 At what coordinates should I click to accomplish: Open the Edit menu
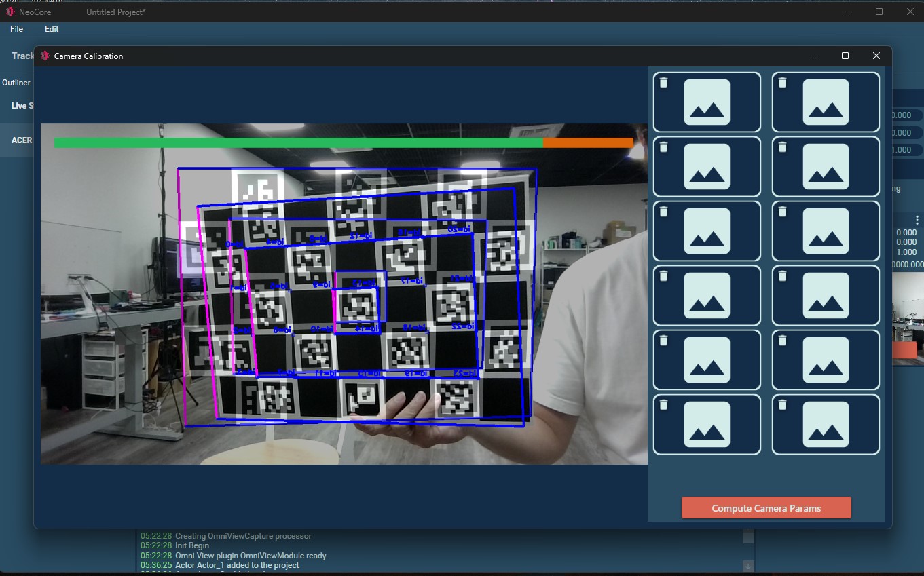[52, 29]
